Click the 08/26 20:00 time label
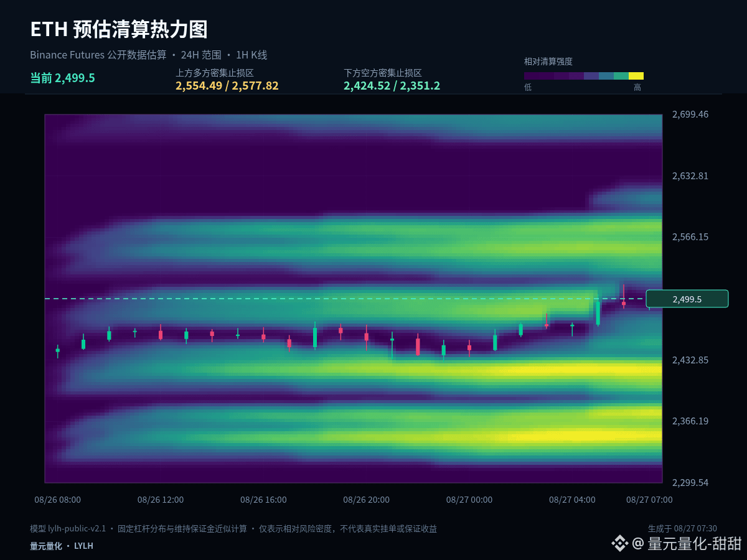The height and width of the screenshot is (560, 747). [x=367, y=500]
